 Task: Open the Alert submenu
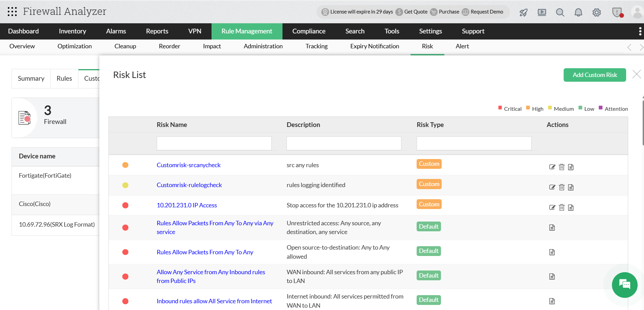462,46
